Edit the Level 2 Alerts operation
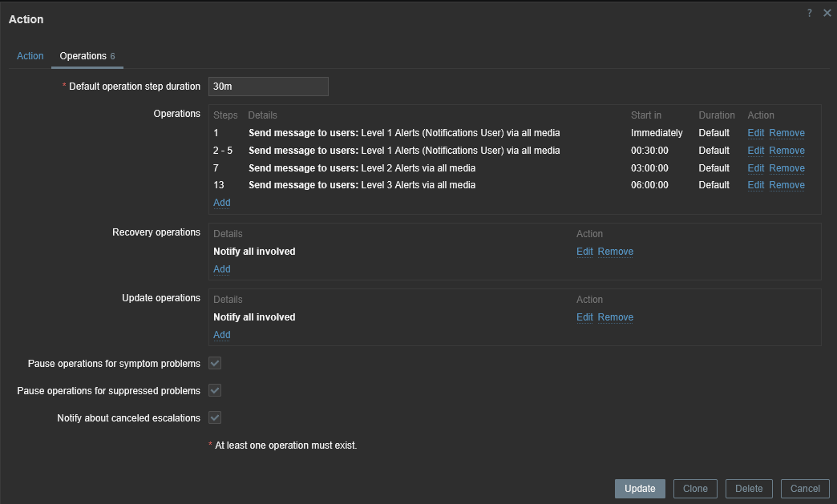Image resolution: width=837 pixels, height=504 pixels. click(755, 168)
